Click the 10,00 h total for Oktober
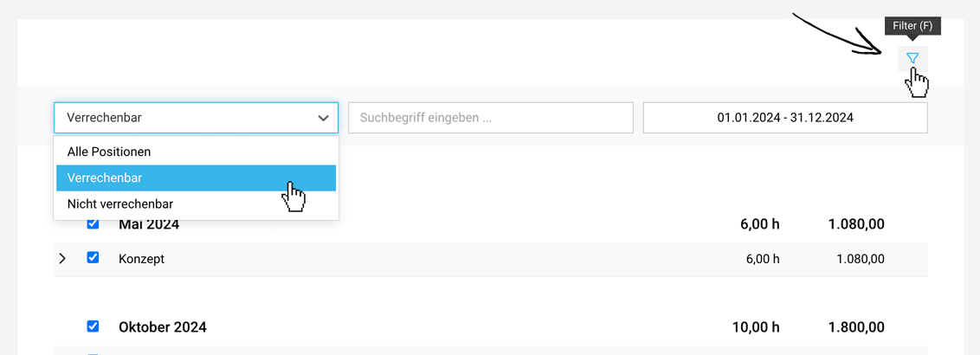The height and width of the screenshot is (355, 980). (755, 327)
